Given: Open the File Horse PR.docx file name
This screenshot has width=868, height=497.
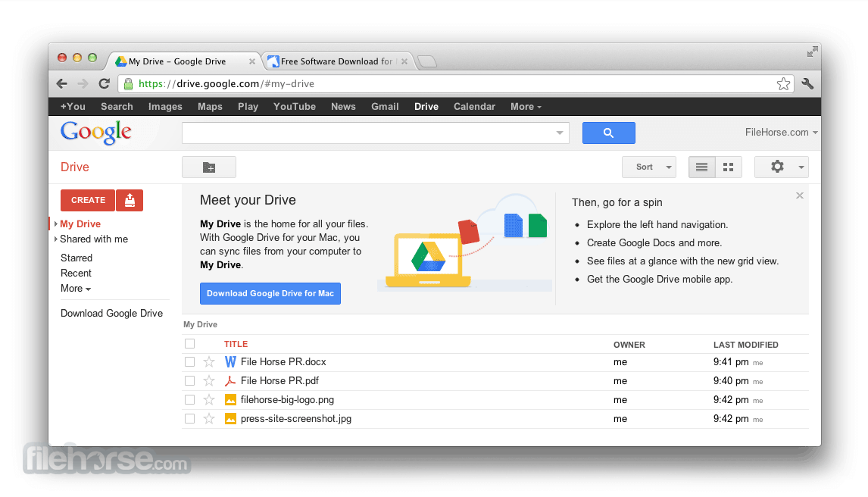Looking at the screenshot, I should tap(283, 362).
